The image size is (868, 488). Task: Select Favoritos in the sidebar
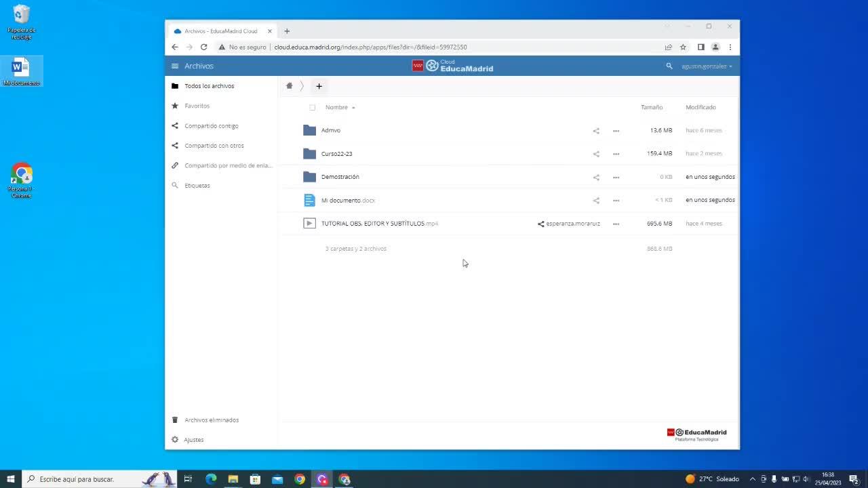[x=197, y=106]
